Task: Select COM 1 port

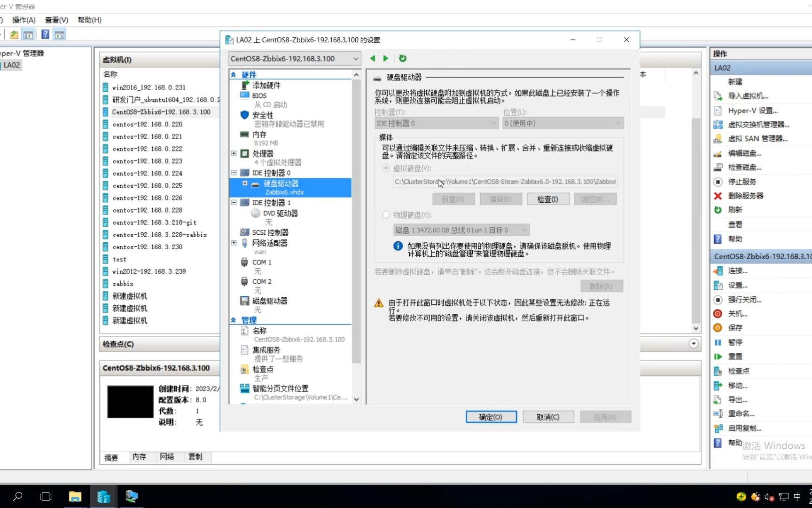Action: pyautogui.click(x=262, y=262)
